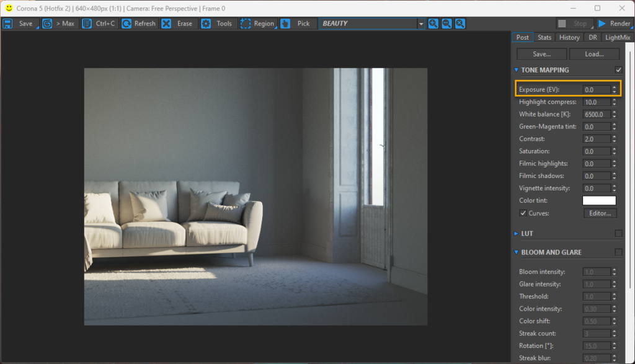Click the Save... post settings button

(542, 54)
